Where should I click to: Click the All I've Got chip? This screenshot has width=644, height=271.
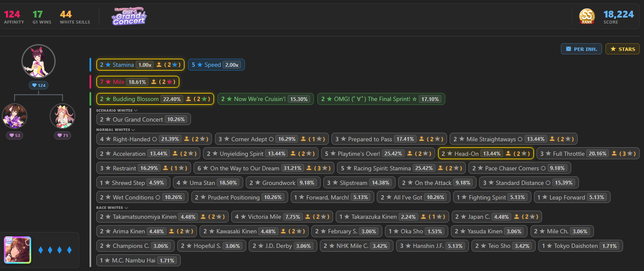pos(413,197)
